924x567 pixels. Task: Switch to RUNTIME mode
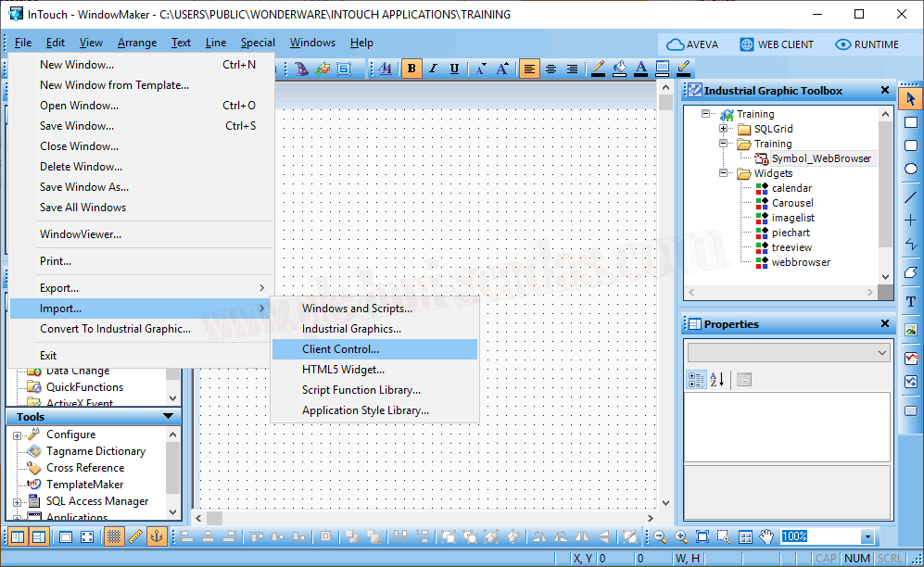click(x=867, y=44)
